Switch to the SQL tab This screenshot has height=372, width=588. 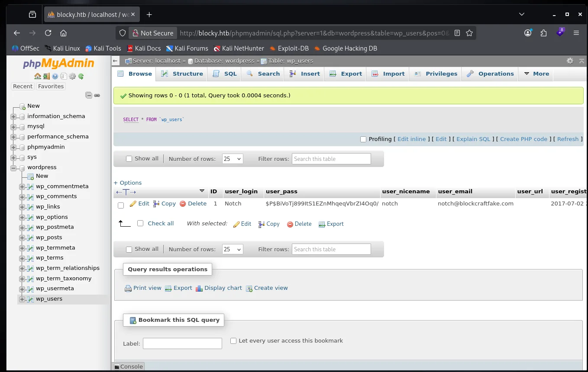[x=225, y=74]
